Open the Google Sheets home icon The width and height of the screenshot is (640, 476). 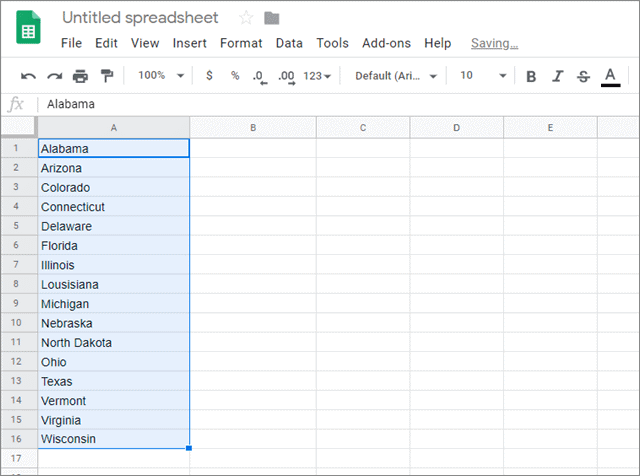28,28
